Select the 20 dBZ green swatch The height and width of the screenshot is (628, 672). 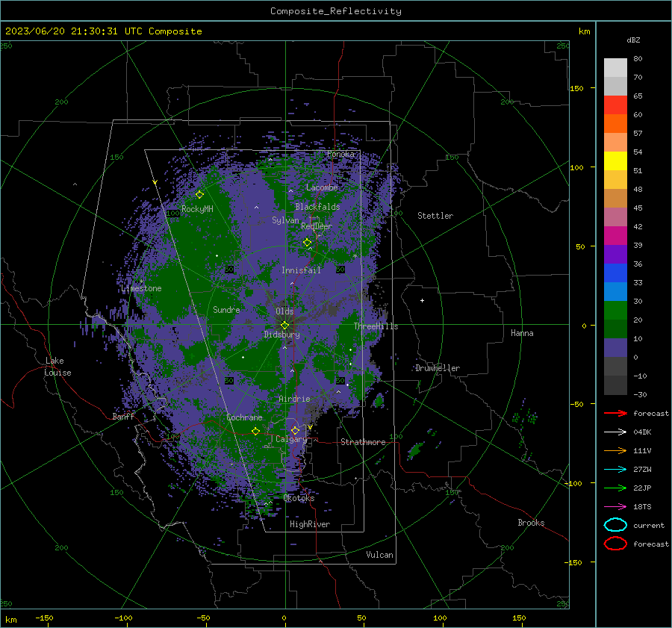(x=615, y=329)
